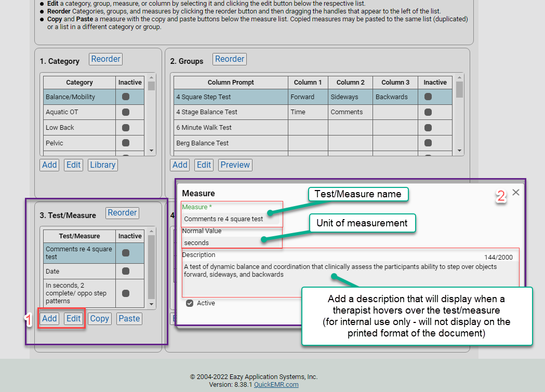Viewport: 545px width, 392px height.
Task: Click the Category column header
Action: point(79,82)
